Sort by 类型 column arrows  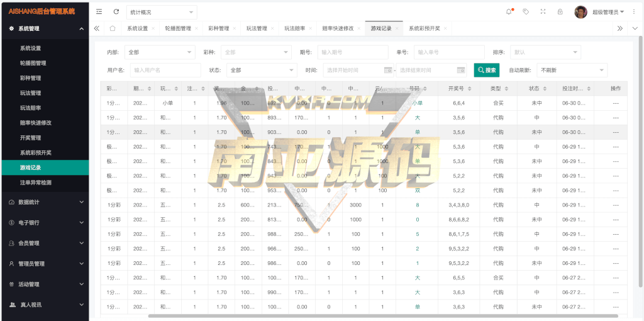(x=506, y=88)
